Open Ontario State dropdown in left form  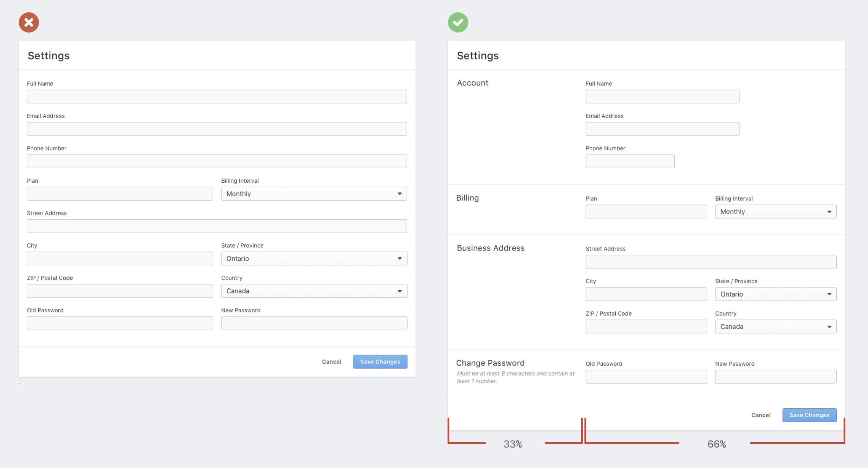314,259
